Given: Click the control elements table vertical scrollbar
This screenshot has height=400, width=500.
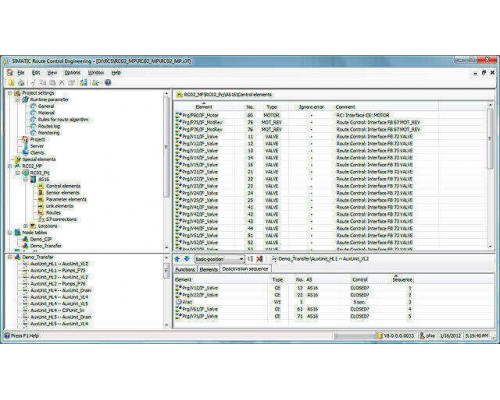Looking at the screenshot, I should 490,138.
